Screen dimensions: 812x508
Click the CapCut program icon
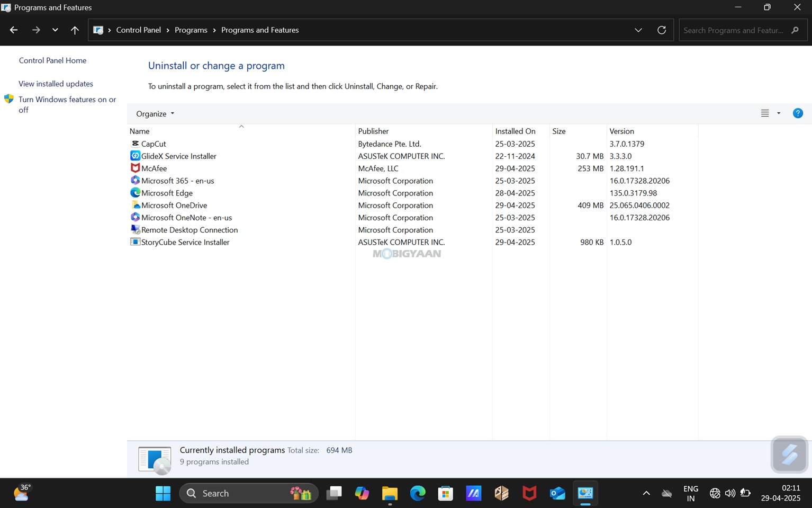coord(135,144)
